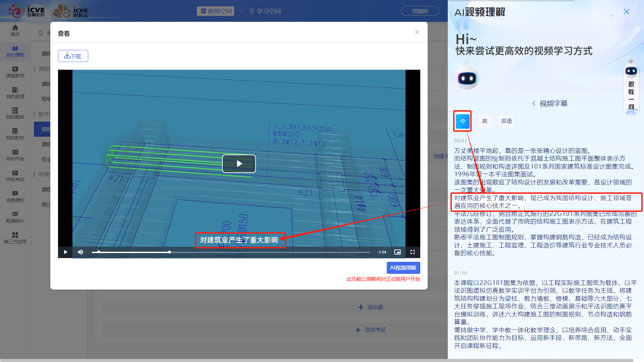The image size is (644, 362).
Task: Open 课堂教学 from the left sidebar
Action: tap(15, 72)
